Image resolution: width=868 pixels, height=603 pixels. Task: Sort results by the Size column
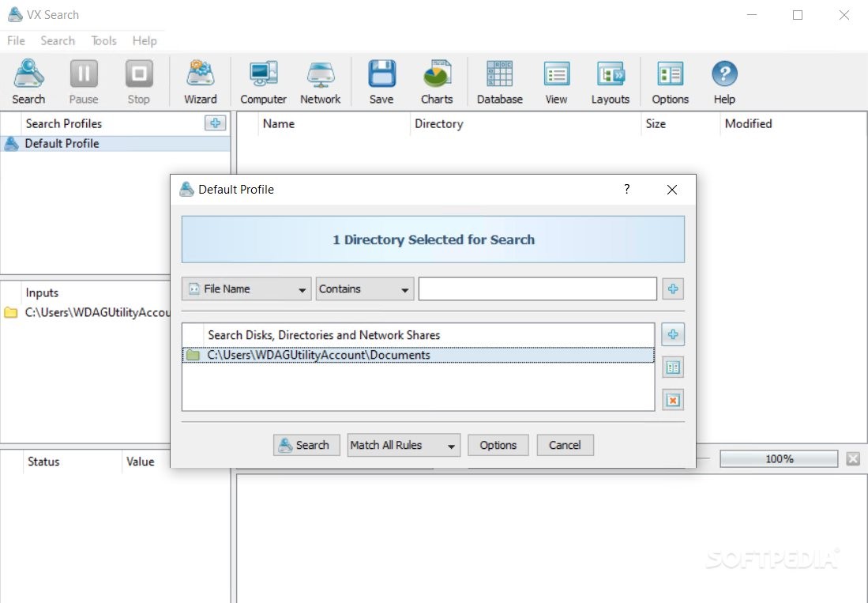(x=681, y=123)
